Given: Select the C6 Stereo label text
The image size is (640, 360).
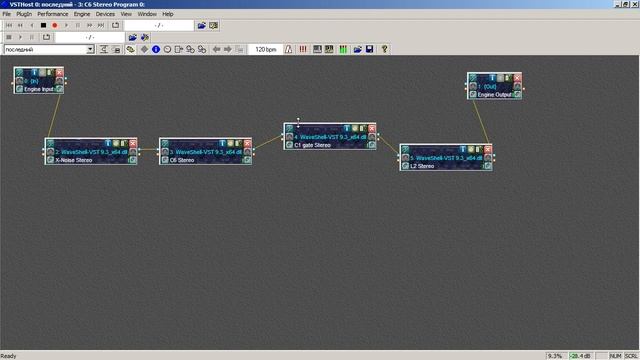Looking at the screenshot, I should [182, 160].
